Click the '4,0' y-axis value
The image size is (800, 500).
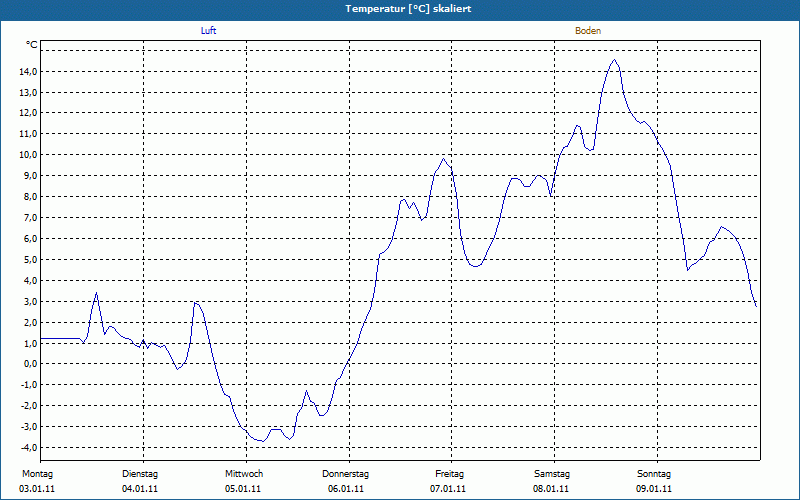(x=31, y=280)
